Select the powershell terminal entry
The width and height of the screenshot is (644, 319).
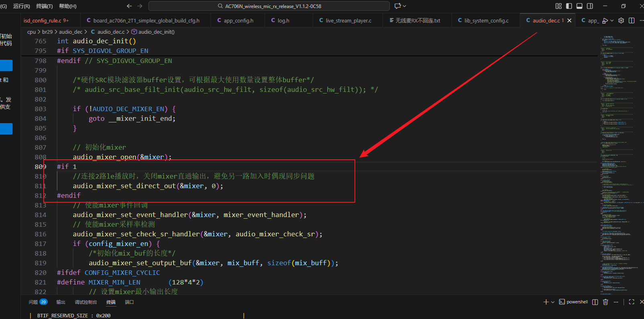click(573, 302)
